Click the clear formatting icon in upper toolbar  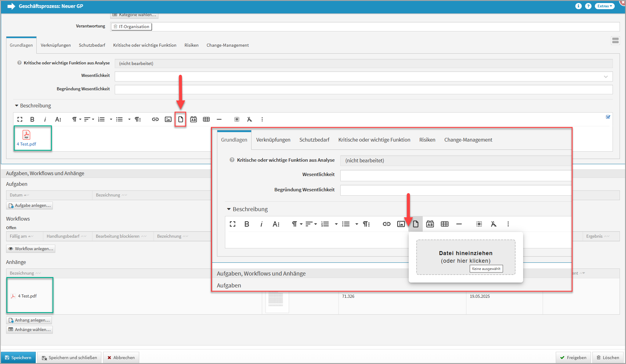click(x=249, y=119)
